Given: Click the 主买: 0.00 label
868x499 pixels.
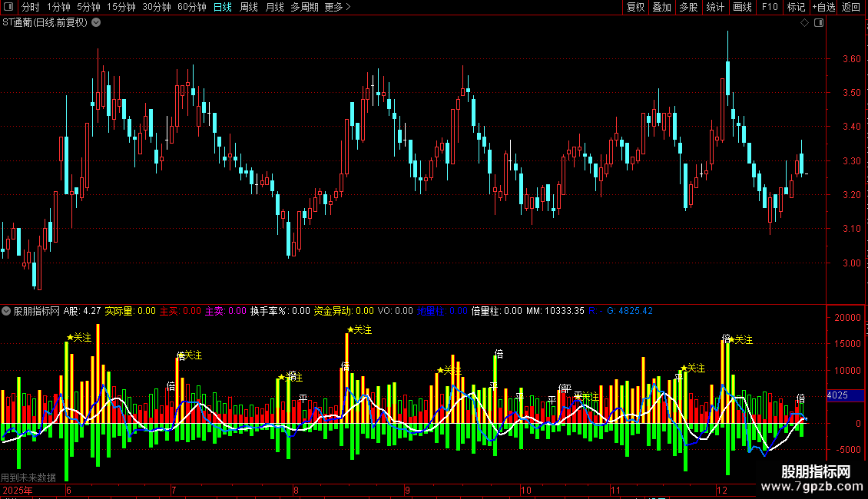Looking at the screenshot, I should click(181, 311).
